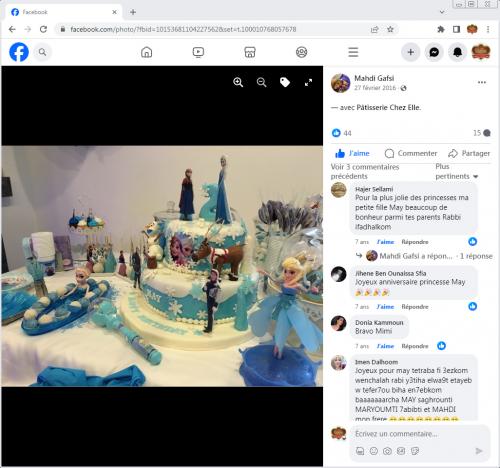This screenshot has width=500, height=468.
Task: Open the notifications bell
Action: 457,52
